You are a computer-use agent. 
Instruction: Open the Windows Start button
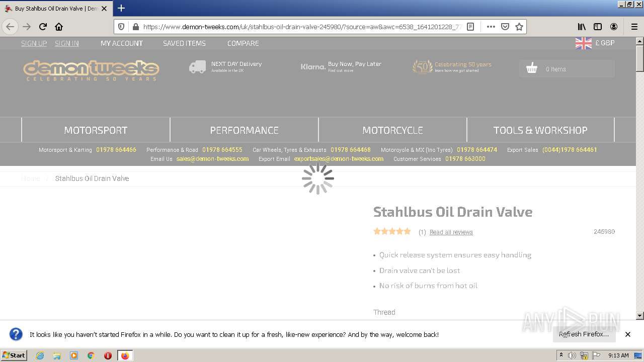pyautogui.click(x=14, y=355)
